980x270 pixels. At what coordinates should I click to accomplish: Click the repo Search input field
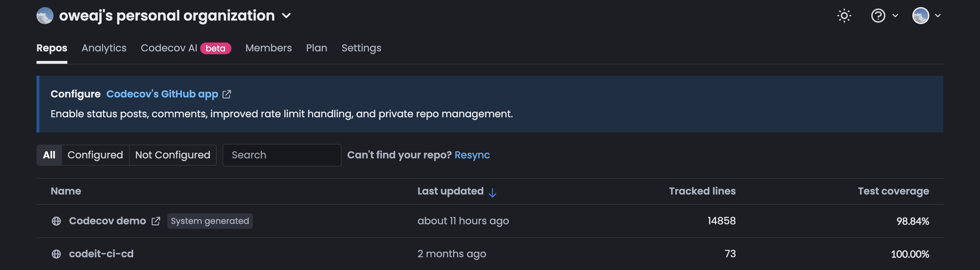pyautogui.click(x=282, y=155)
